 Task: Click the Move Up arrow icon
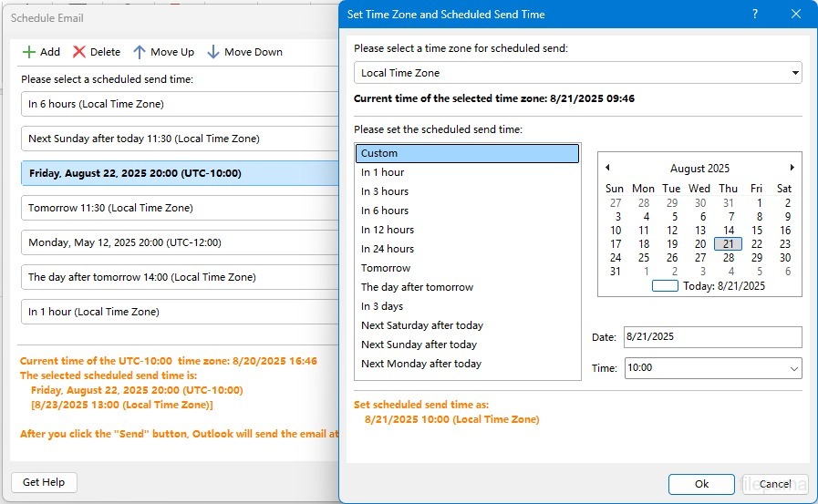140,52
